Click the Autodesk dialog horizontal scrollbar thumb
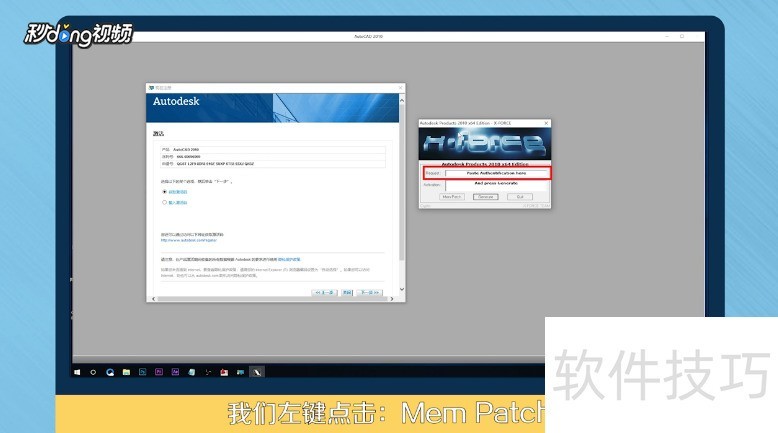 click(x=273, y=299)
